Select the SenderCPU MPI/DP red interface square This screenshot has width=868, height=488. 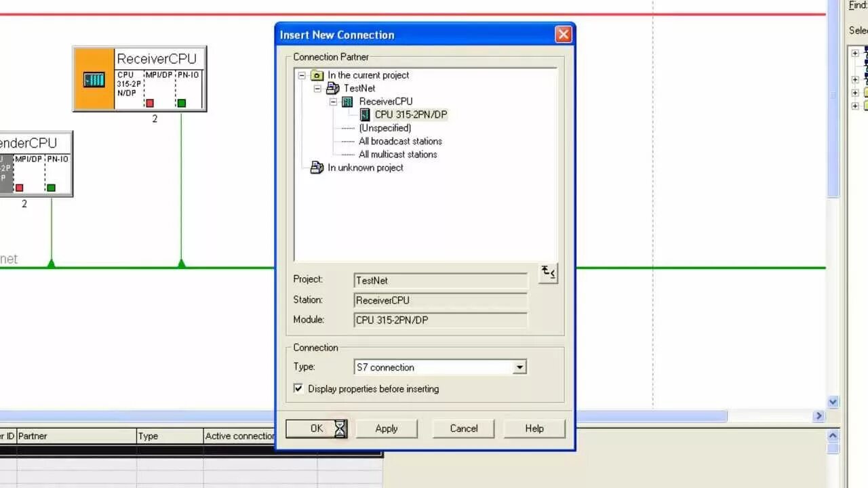(19, 188)
